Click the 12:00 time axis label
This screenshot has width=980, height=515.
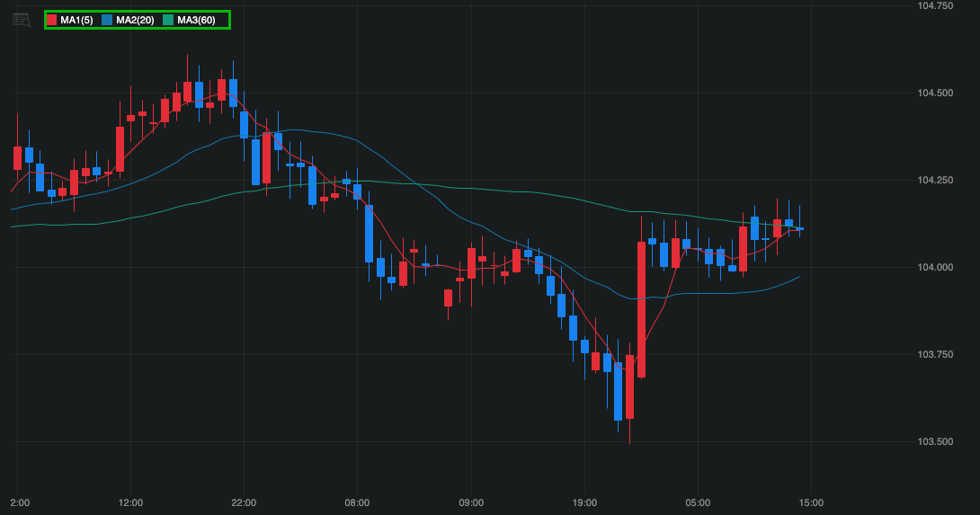pos(130,502)
